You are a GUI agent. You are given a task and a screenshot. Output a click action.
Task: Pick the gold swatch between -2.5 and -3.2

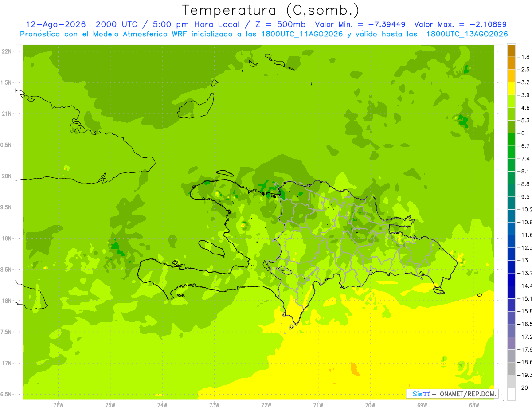tap(511, 76)
